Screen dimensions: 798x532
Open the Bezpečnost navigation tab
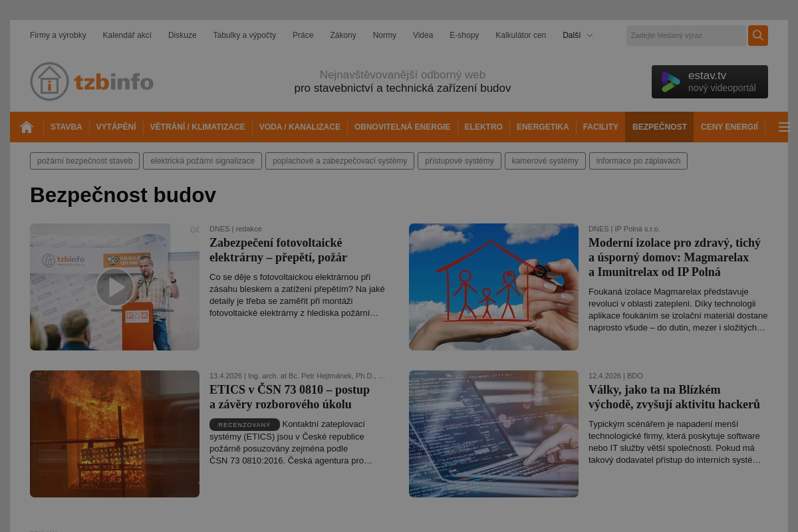pos(659,127)
